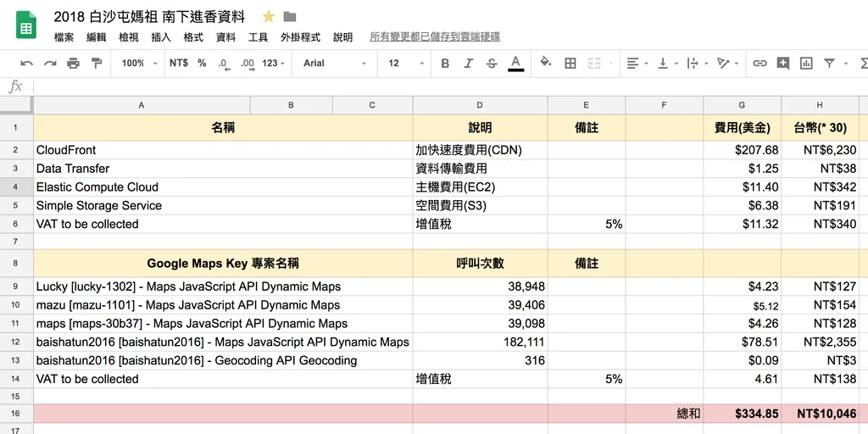Select the 182,111 call count cell
The width and height of the screenshot is (868, 434).
click(x=480, y=342)
